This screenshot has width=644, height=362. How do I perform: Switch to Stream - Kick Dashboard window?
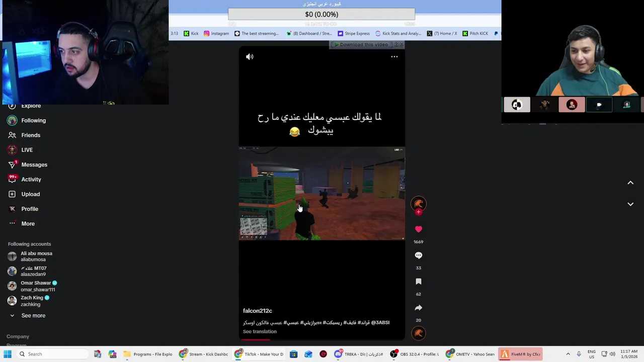tap(204, 354)
